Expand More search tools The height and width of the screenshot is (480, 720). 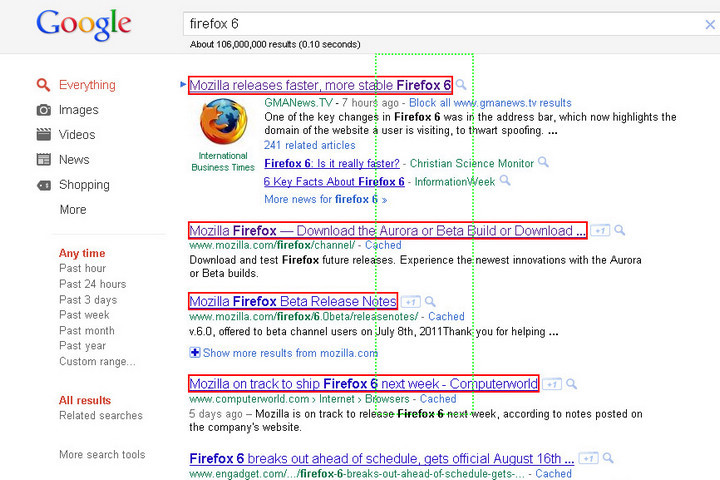[x=102, y=455]
